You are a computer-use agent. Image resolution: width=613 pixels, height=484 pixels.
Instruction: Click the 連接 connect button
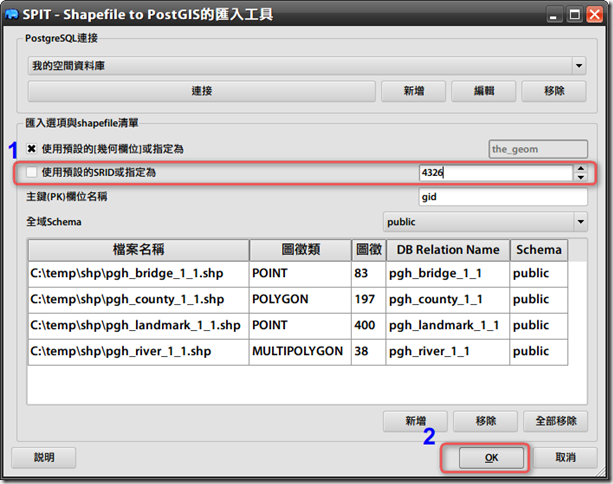tap(202, 91)
